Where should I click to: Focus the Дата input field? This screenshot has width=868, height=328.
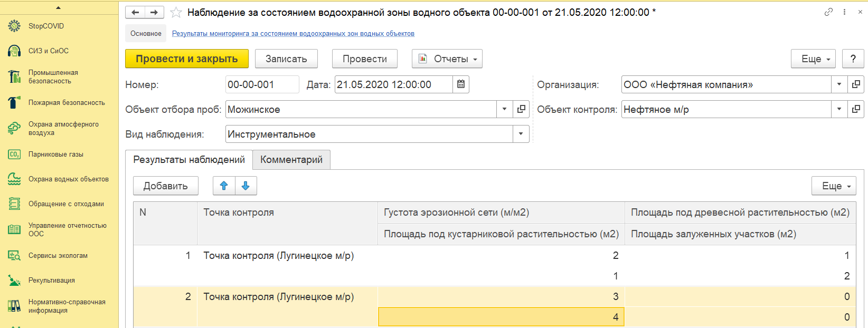coord(394,84)
